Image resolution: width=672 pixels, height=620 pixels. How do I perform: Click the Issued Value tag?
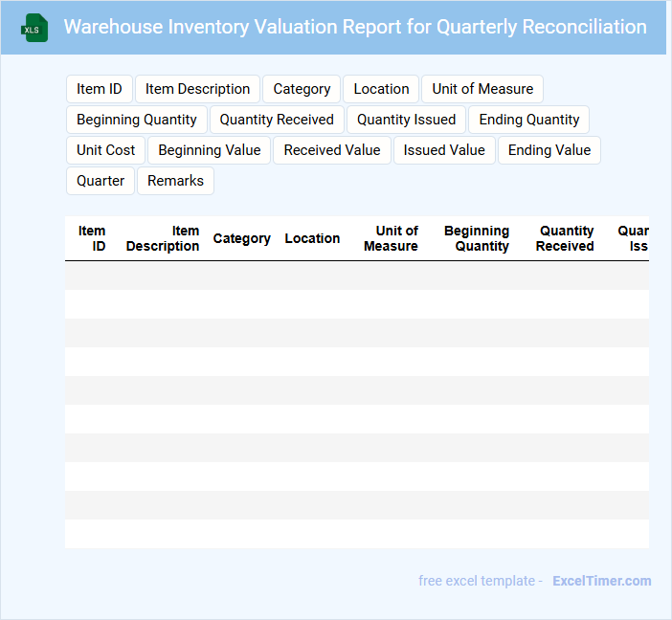tap(444, 150)
